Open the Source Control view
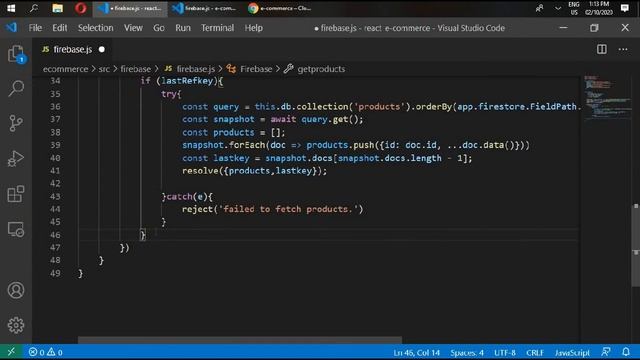The height and width of the screenshot is (360, 640). 16,123
